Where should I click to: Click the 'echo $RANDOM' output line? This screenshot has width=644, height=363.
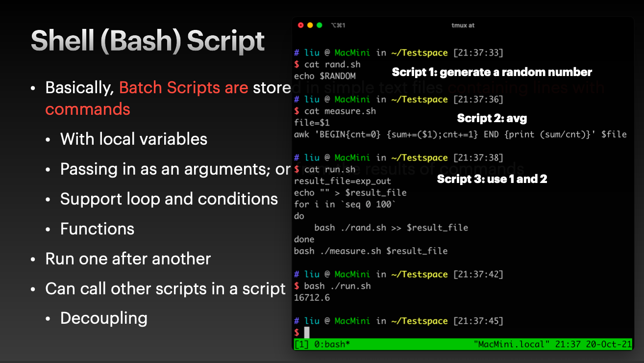tap(324, 76)
